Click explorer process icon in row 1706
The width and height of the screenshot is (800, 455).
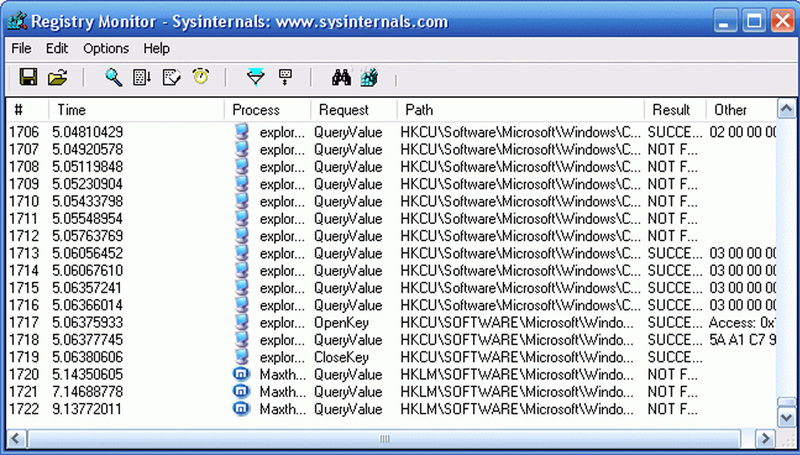point(241,132)
